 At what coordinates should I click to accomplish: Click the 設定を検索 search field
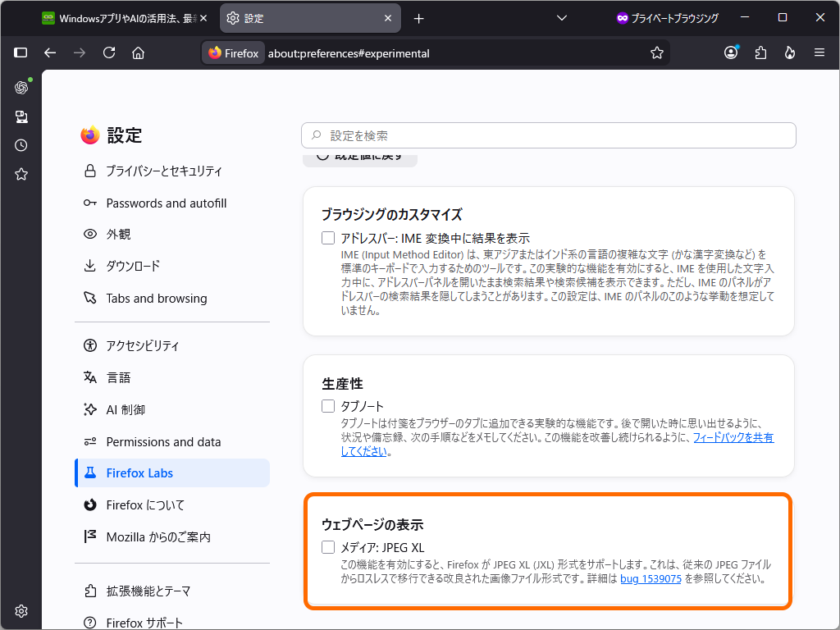[x=549, y=135]
